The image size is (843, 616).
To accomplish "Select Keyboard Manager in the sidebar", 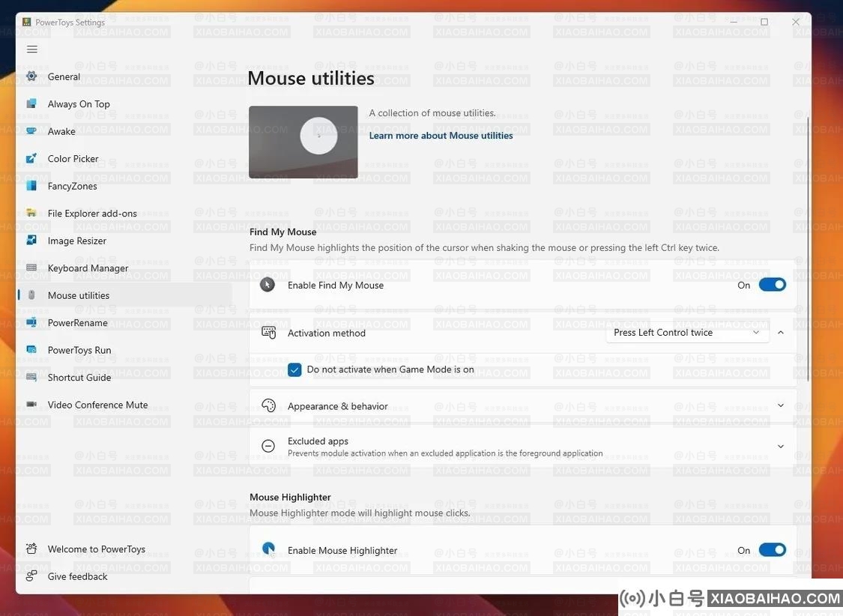I will pyautogui.click(x=124, y=268).
